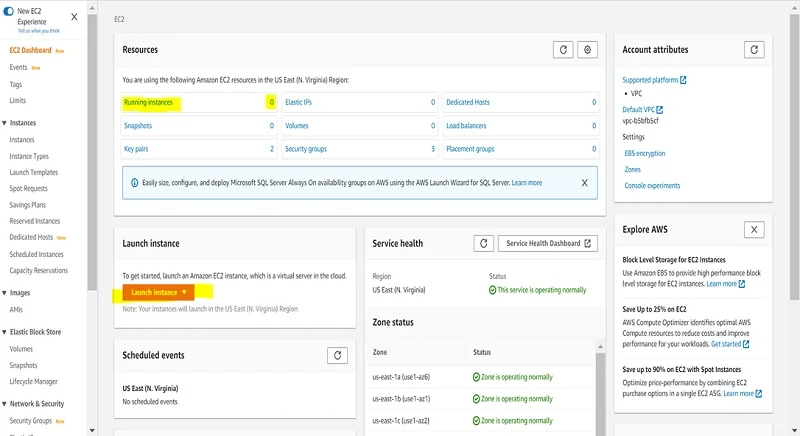Viewport: 800px width, 436px height.
Task: Click the Zone status scrollbar up arrow
Action: [601, 347]
